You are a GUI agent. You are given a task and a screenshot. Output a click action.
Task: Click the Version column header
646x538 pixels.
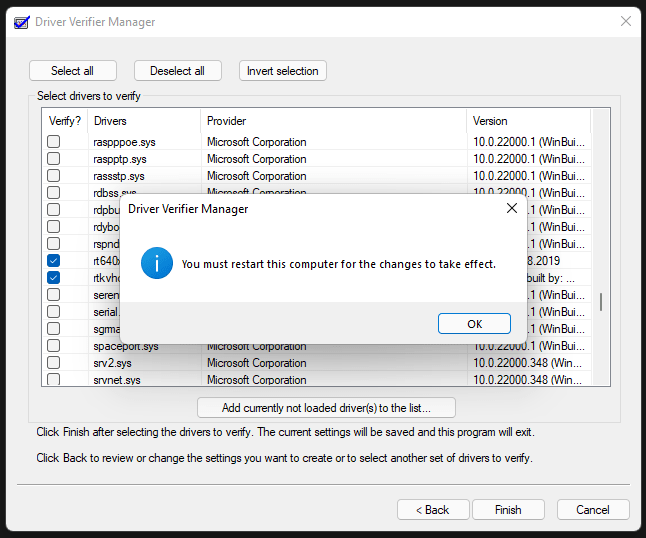(490, 121)
